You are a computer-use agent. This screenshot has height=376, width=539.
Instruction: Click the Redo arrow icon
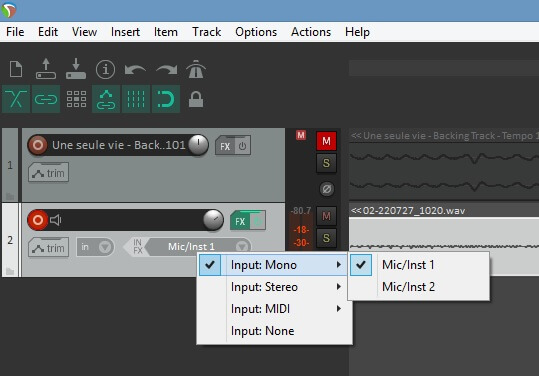pyautogui.click(x=166, y=70)
